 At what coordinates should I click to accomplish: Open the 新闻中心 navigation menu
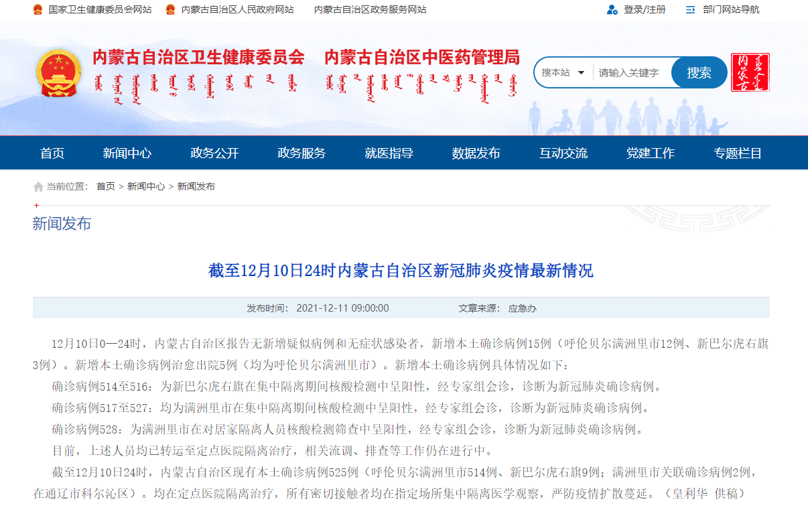coord(127,153)
